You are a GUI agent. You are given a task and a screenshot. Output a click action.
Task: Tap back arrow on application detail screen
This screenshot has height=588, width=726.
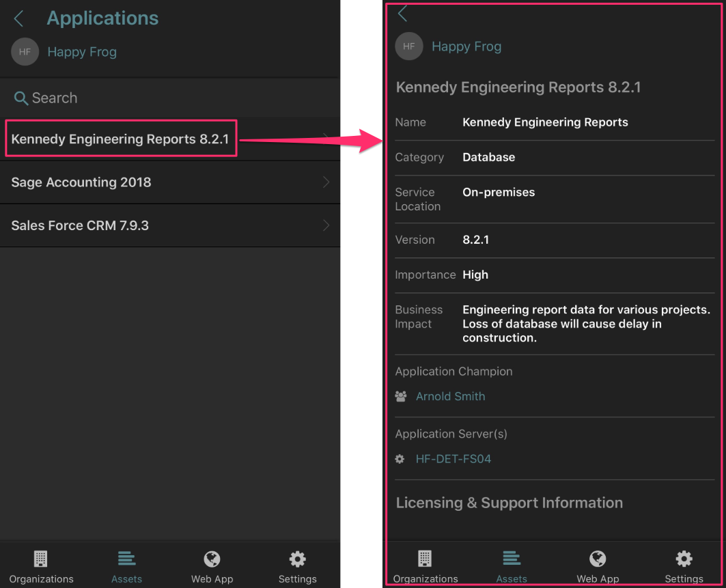(x=403, y=14)
